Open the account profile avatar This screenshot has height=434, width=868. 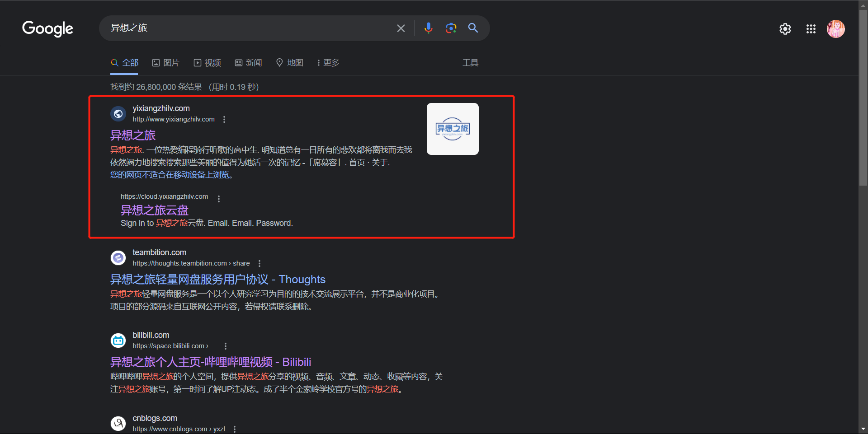836,29
